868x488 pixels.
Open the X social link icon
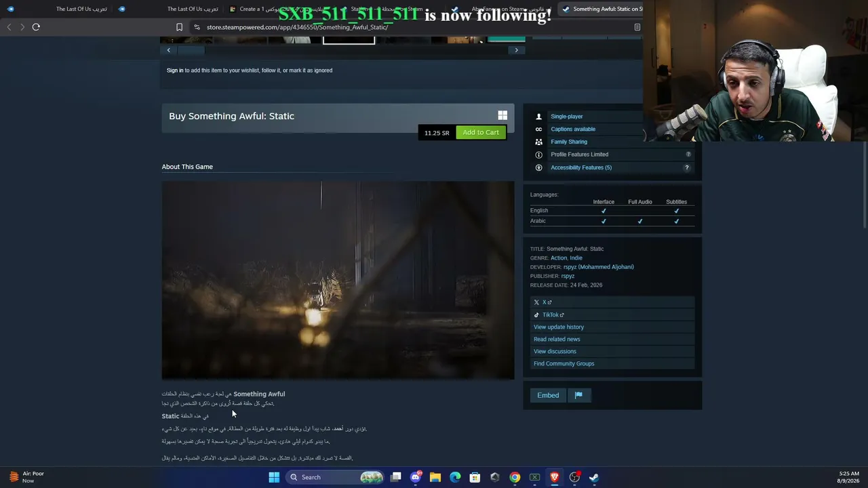[x=536, y=302]
